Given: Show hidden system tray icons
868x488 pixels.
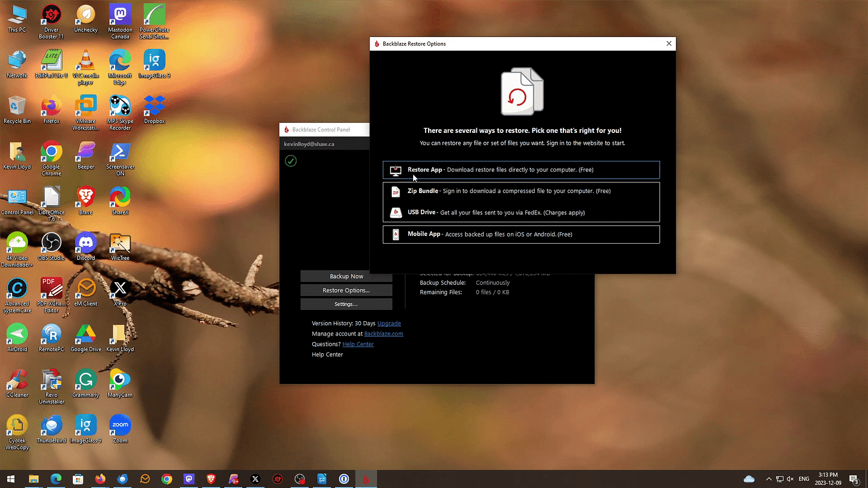Looking at the screenshot, I should [768, 479].
